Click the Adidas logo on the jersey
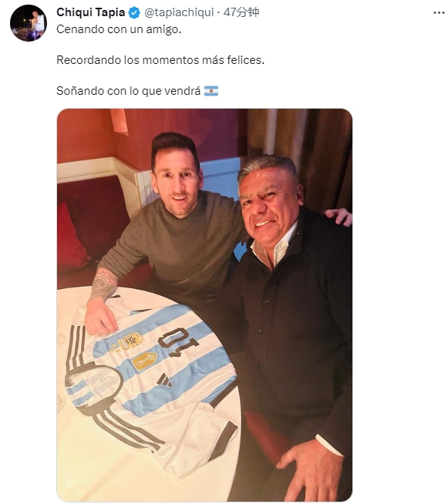Screen dimensions: 448x504 click(164, 380)
